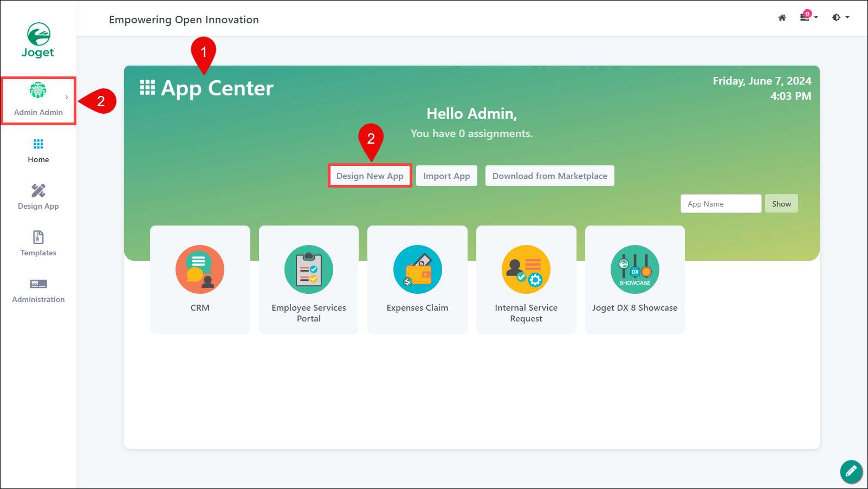
Task: Go to Home in the sidebar
Action: pos(38,151)
